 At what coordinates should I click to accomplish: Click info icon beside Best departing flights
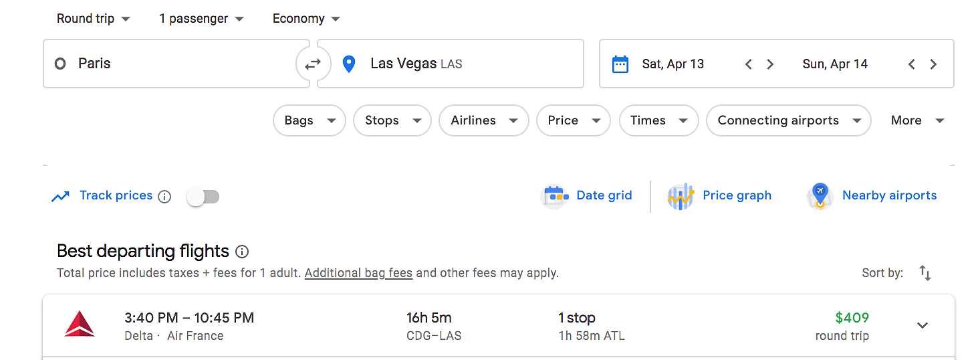pos(243,252)
